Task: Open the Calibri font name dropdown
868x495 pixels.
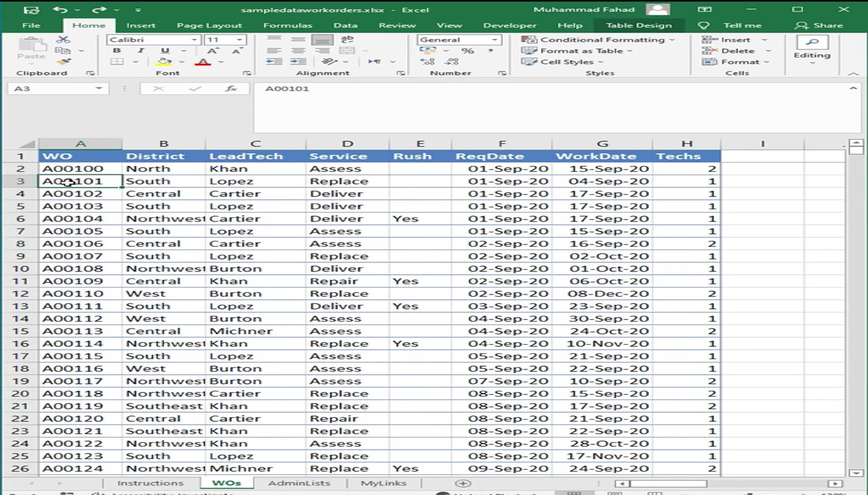Action: click(x=194, y=40)
